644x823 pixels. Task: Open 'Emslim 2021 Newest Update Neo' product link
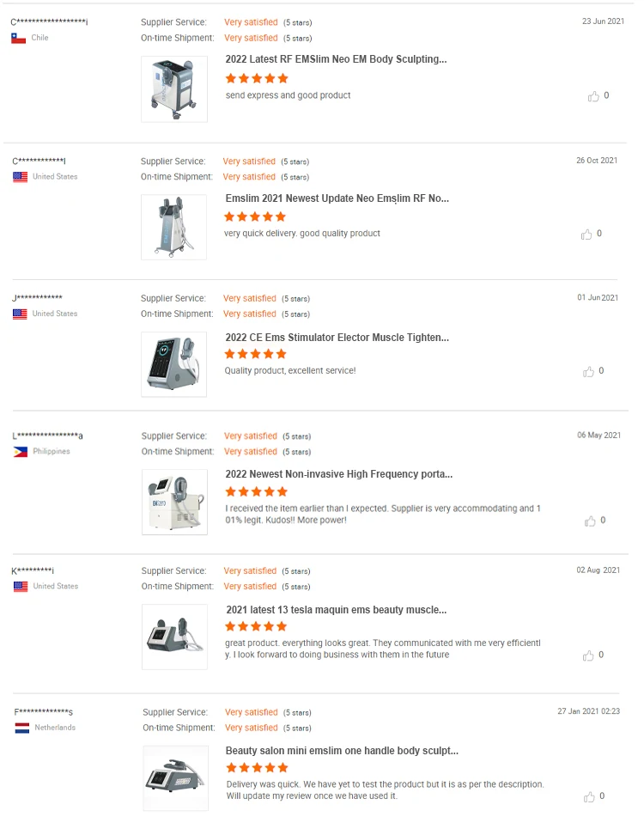[337, 198]
